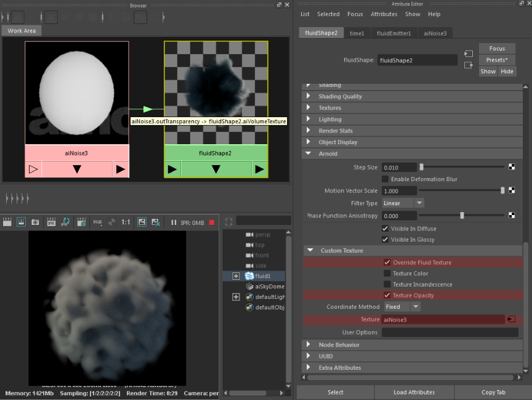Screen dimensions: 532x400
Task: Pause the IPR render
Action: pyautogui.click(x=174, y=222)
